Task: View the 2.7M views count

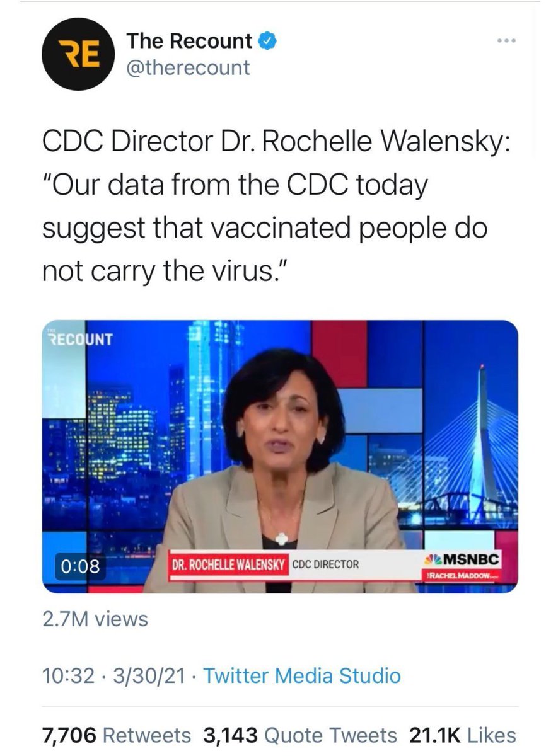Action: (95, 619)
